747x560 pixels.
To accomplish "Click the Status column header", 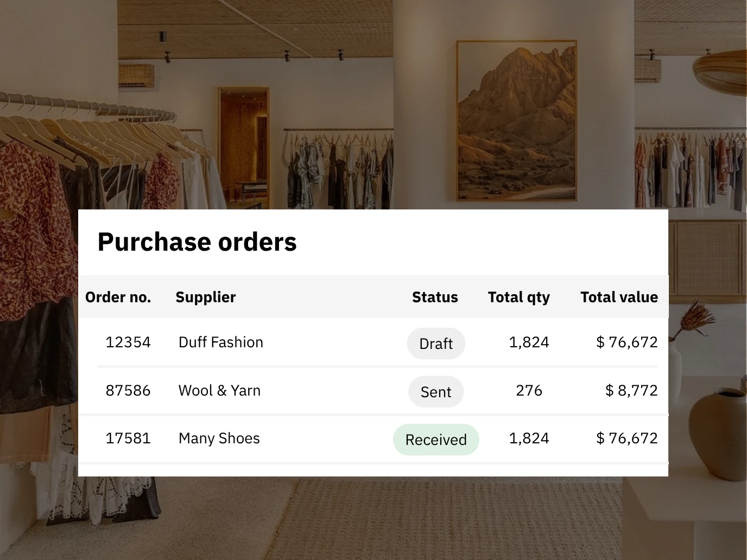I will (435, 297).
